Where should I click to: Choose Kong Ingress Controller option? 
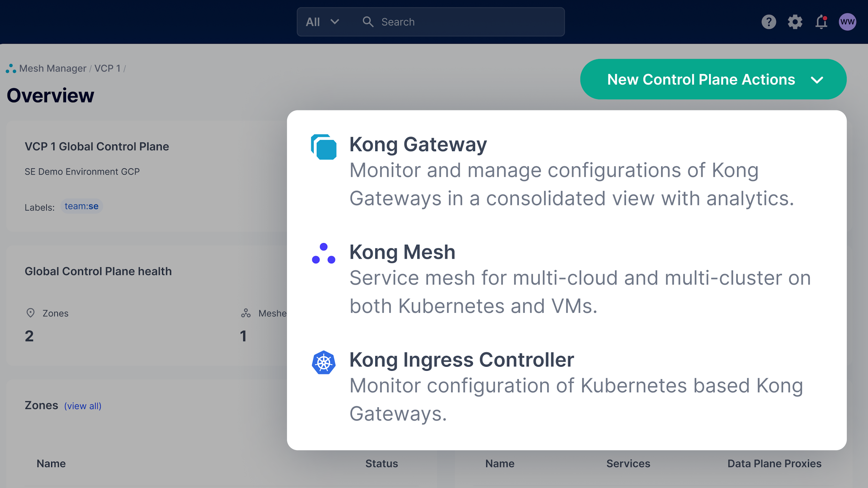click(x=461, y=360)
